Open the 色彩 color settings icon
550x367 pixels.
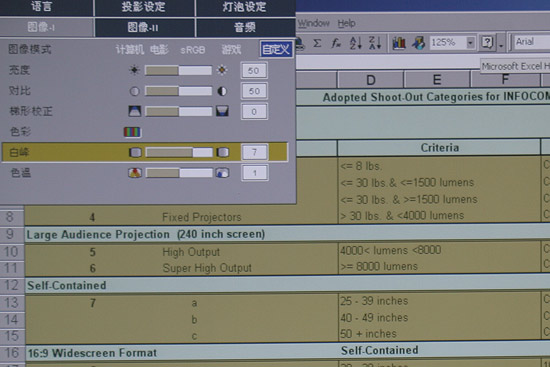click(x=132, y=132)
